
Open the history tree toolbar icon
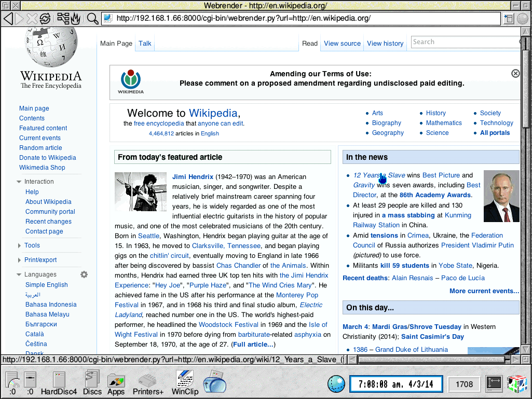63,18
